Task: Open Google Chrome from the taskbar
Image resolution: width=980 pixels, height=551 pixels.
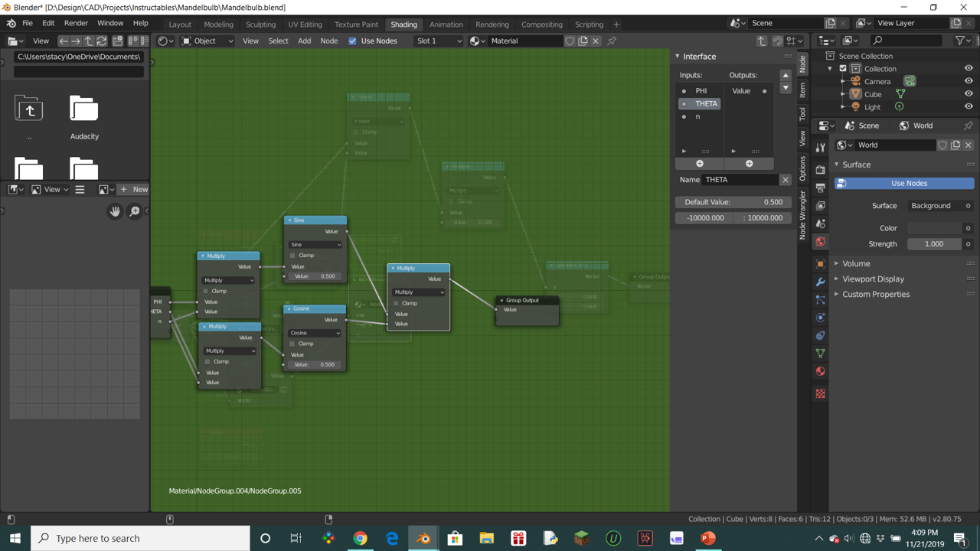Action: tap(360, 539)
